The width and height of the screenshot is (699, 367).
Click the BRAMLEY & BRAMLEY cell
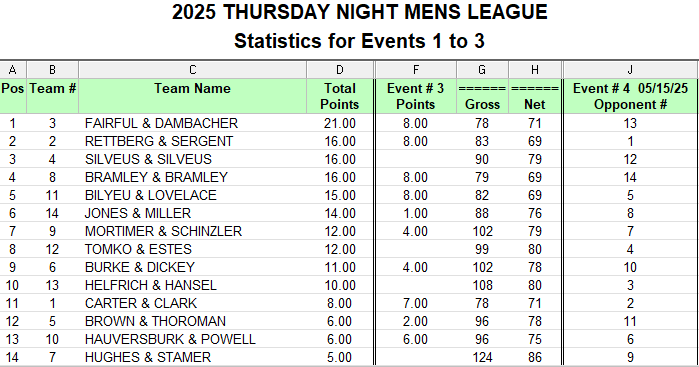(x=156, y=177)
